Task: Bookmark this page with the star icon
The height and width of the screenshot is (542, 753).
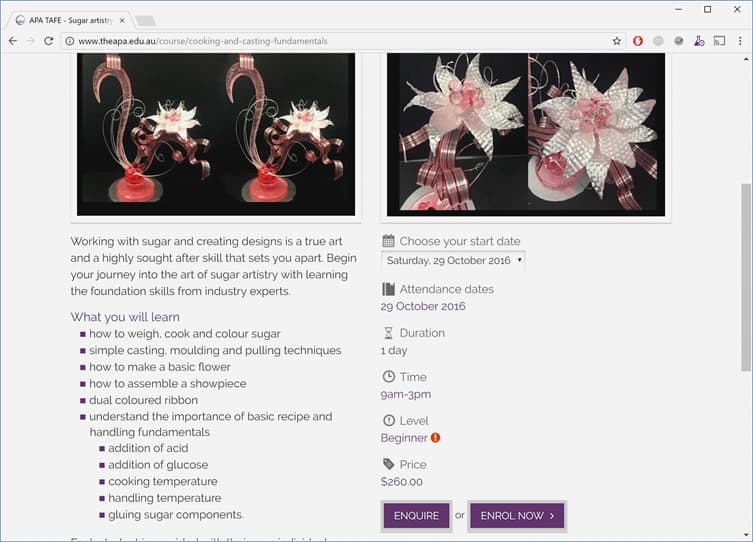Action: [617, 41]
